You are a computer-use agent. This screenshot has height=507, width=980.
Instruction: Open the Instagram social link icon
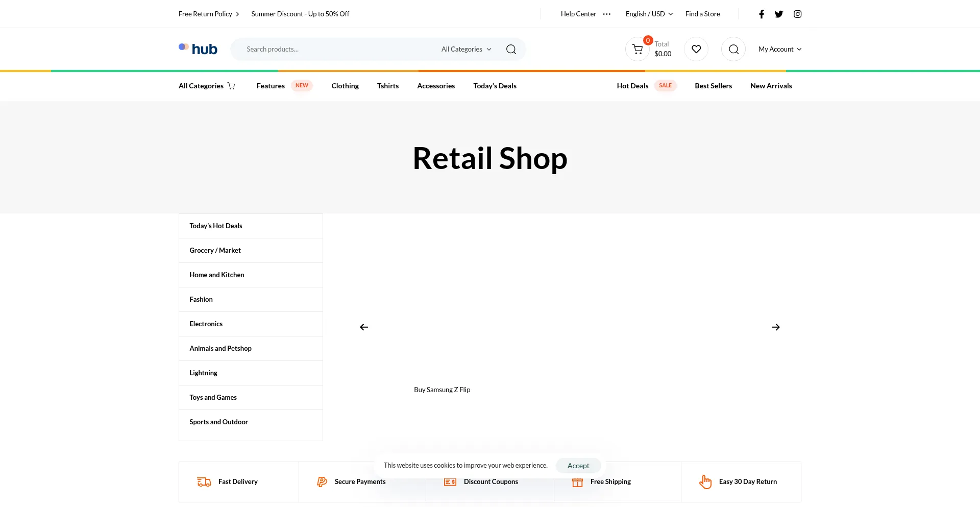pyautogui.click(x=798, y=14)
